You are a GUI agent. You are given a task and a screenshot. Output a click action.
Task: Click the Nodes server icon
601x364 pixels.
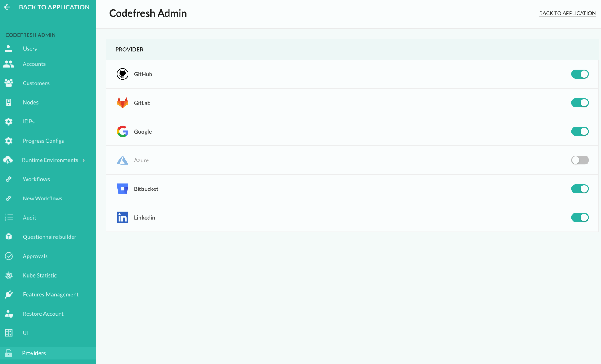[9, 102]
